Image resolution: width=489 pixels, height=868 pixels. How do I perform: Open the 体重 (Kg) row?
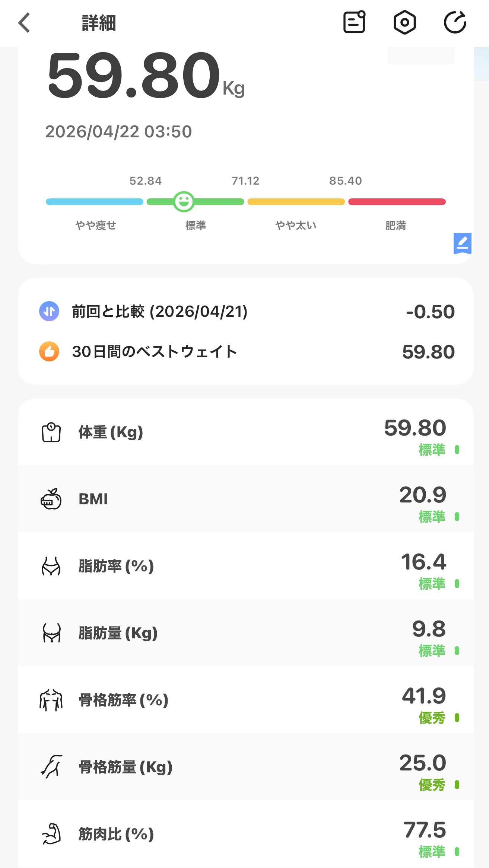[245, 432]
